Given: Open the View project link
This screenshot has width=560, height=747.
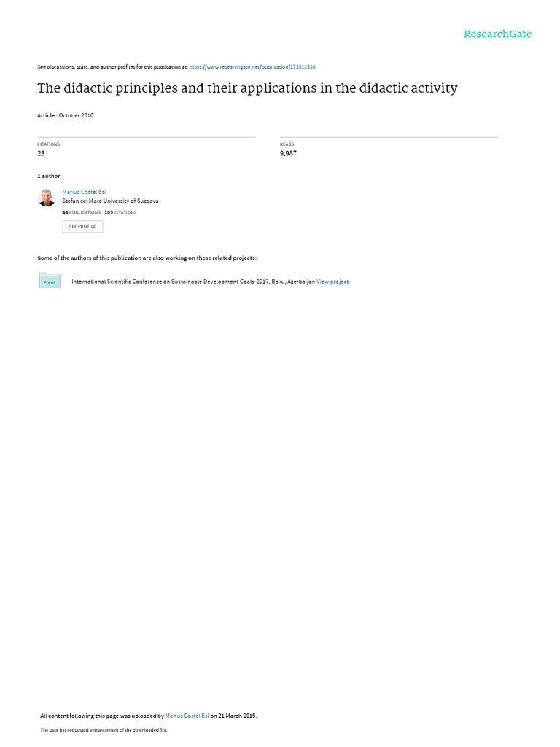Looking at the screenshot, I should 332,282.
